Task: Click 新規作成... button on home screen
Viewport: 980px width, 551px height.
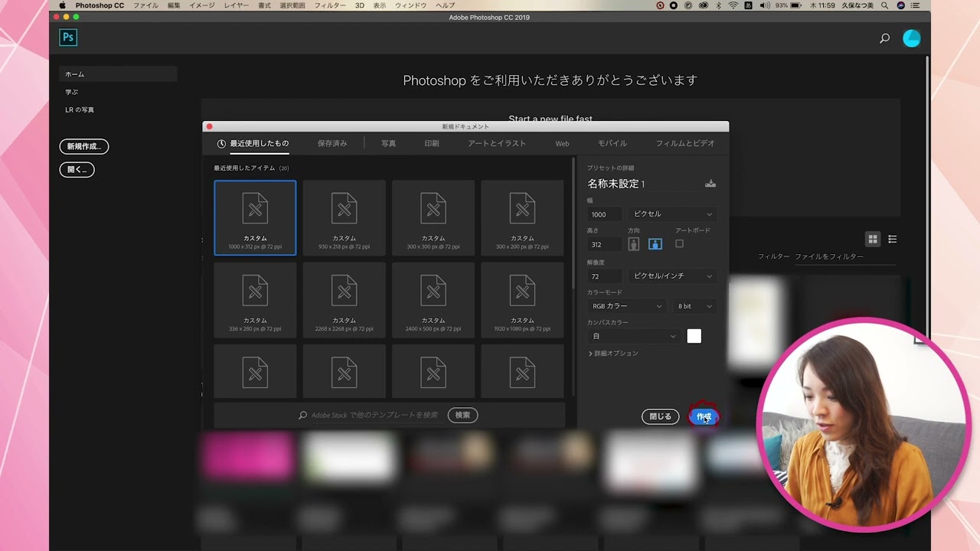Action: (84, 146)
